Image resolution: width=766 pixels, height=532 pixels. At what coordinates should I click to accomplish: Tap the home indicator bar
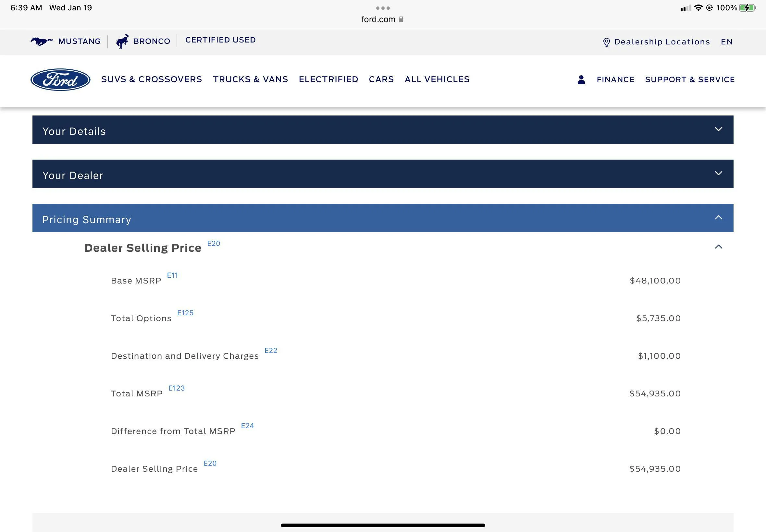(383, 525)
